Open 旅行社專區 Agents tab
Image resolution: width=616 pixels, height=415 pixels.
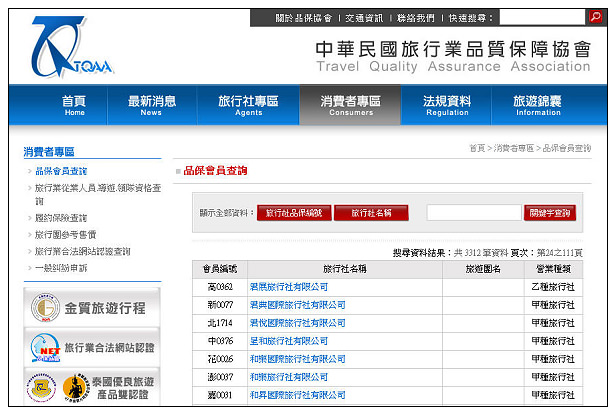pyautogui.click(x=248, y=105)
